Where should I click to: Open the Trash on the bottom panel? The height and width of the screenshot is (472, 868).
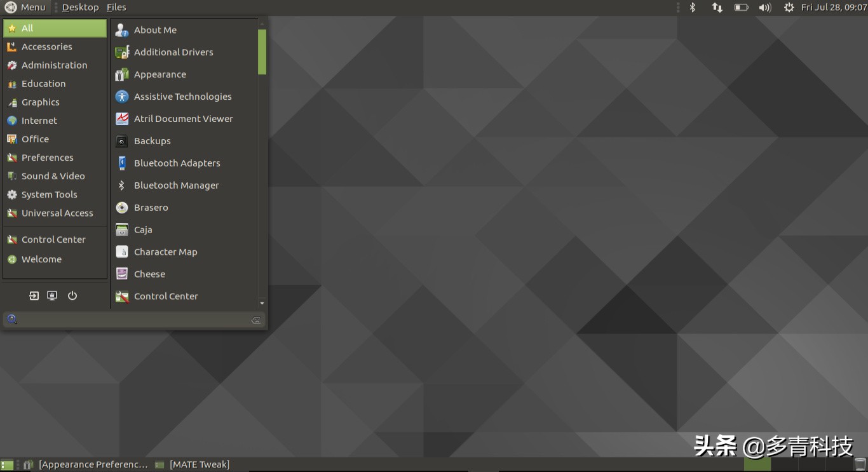coord(860,465)
